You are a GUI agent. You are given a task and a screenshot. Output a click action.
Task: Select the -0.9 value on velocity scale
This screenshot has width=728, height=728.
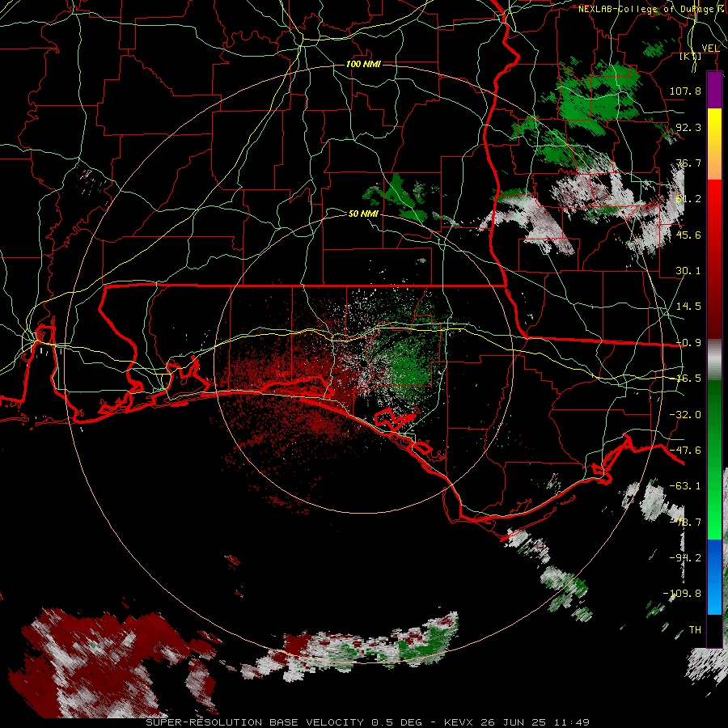[688, 343]
